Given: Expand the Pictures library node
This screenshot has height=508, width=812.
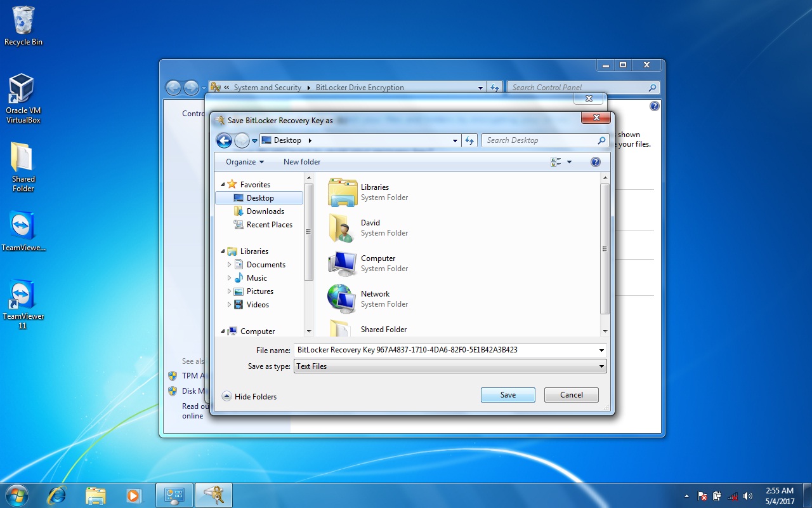Looking at the screenshot, I should pyautogui.click(x=229, y=291).
